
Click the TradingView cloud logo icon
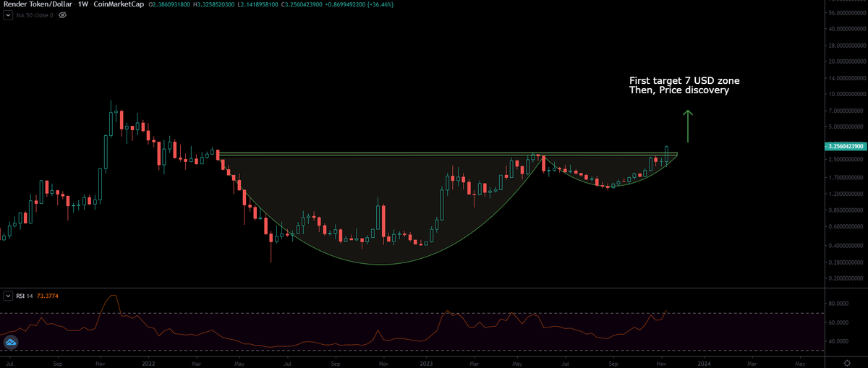pos(10,343)
